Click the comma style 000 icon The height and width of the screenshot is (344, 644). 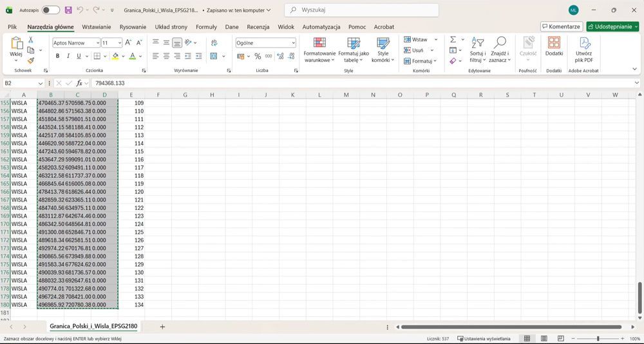tap(268, 56)
